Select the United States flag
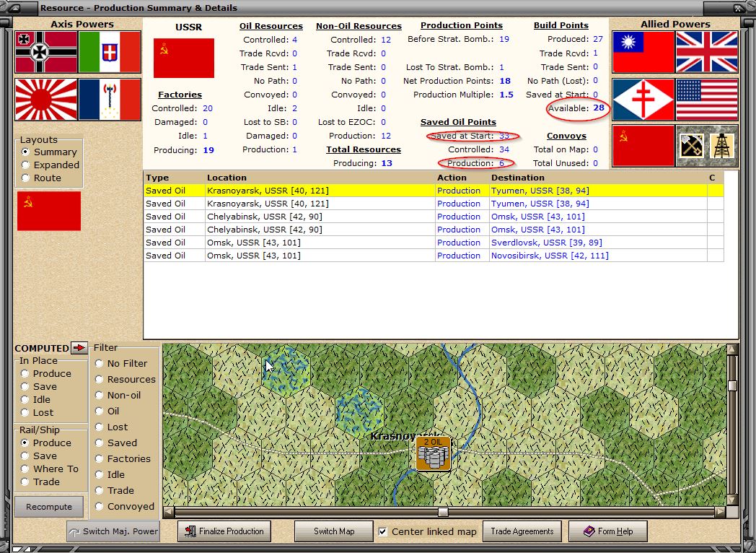 point(707,100)
